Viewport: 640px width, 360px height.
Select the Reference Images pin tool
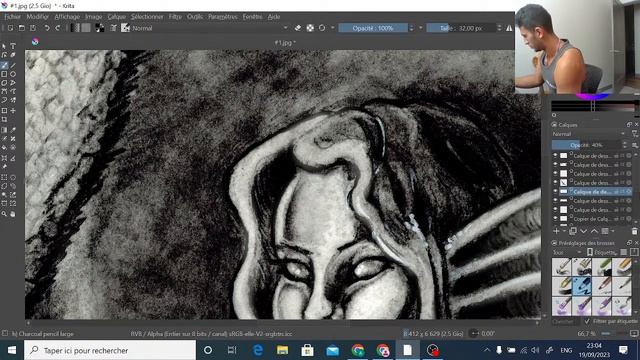[x=4, y=167]
